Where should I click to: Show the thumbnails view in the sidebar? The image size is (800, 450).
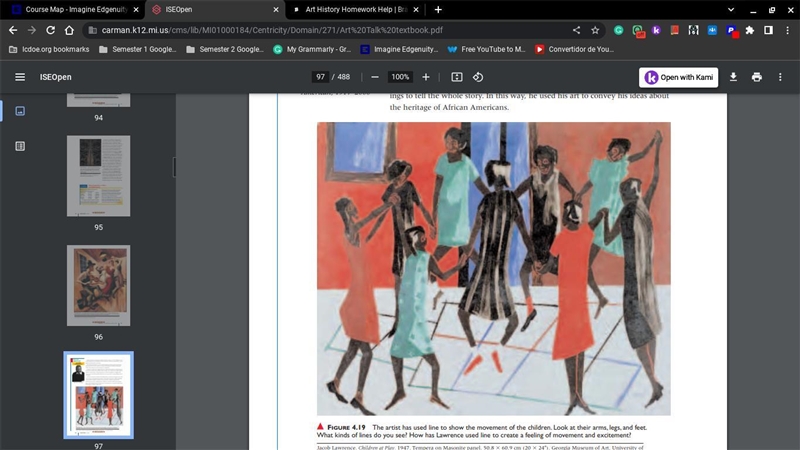tap(20, 111)
